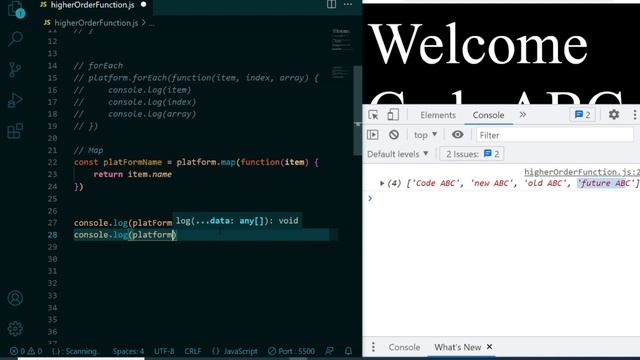
Task: Click the editor vertical scrollbar
Action: (x=358, y=110)
